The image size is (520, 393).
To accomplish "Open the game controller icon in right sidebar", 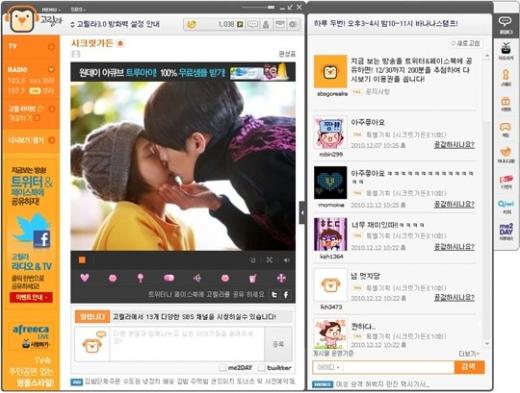I will [506, 130].
